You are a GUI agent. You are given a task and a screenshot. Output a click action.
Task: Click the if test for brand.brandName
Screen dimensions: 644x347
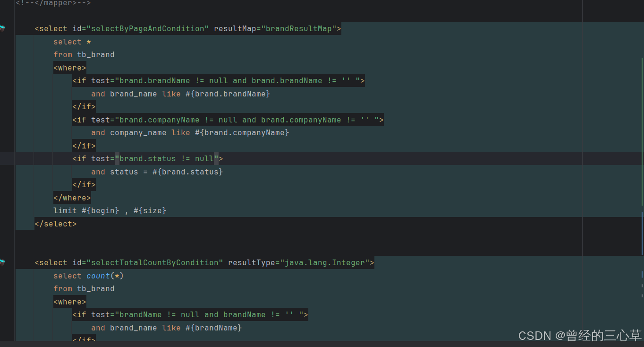(219, 81)
